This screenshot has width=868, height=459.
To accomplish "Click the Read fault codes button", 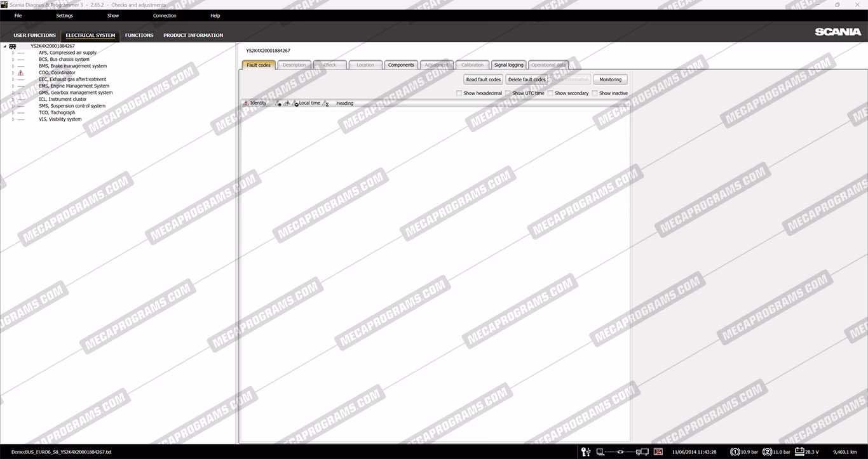I will [484, 79].
